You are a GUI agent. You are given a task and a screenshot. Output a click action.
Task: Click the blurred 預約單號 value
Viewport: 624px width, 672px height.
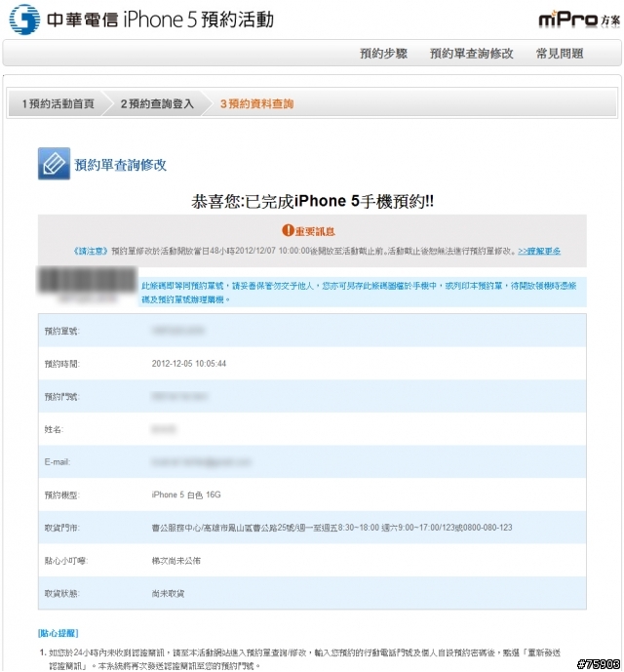177,331
